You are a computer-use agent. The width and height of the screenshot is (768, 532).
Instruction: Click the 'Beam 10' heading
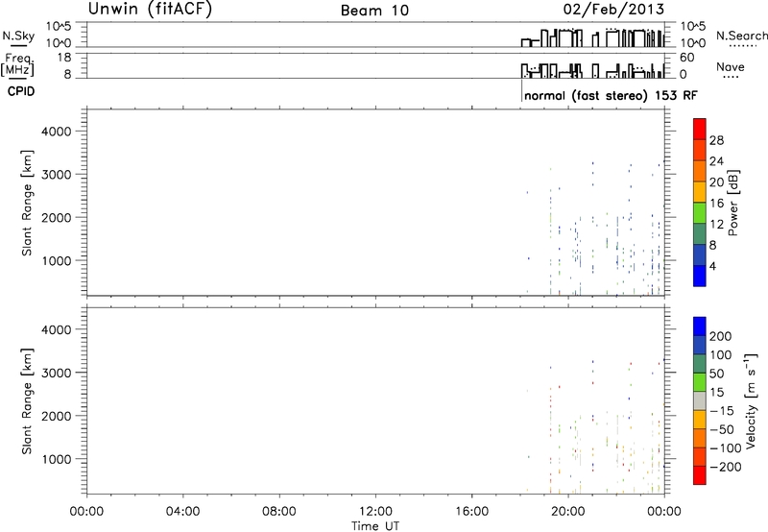click(374, 11)
